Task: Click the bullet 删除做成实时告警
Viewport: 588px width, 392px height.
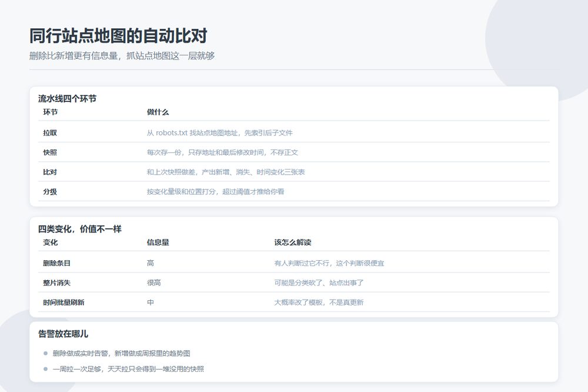Action: click(x=80, y=353)
